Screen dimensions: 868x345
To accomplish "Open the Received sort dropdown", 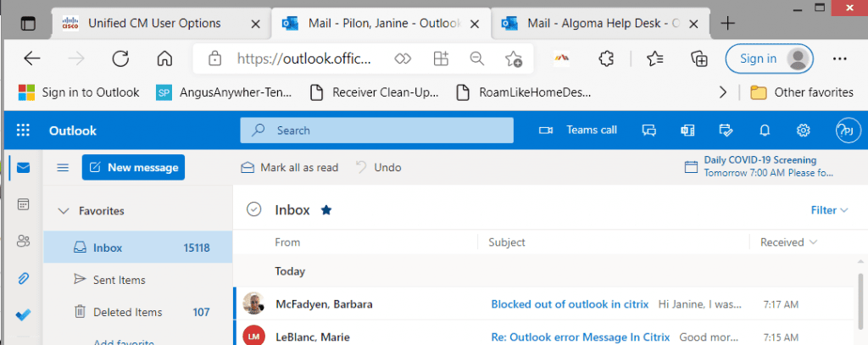I will [x=788, y=242].
